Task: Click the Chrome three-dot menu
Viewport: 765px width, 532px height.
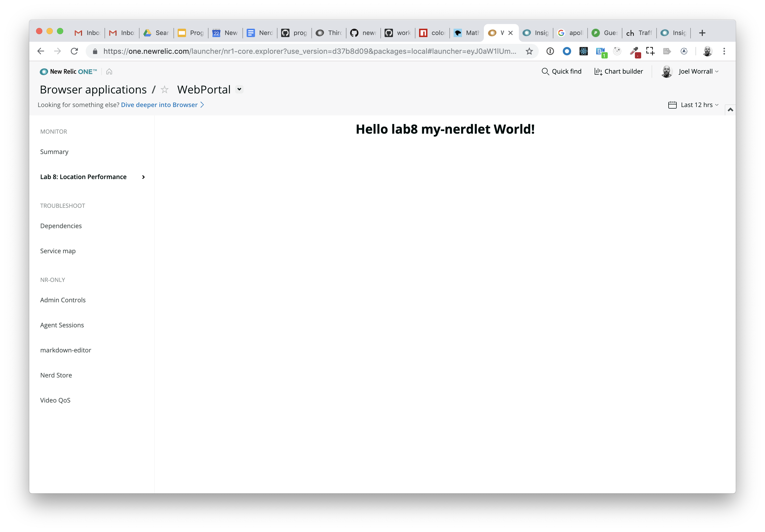Action: coord(724,51)
